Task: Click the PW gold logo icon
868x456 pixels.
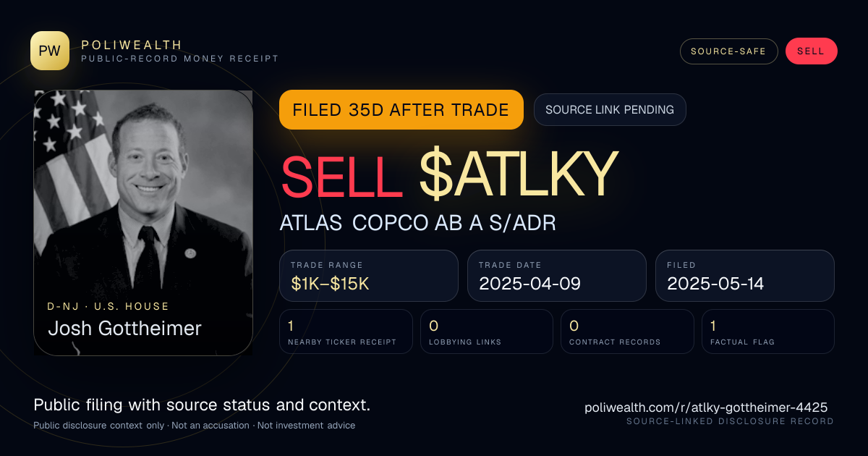Action: (x=50, y=51)
